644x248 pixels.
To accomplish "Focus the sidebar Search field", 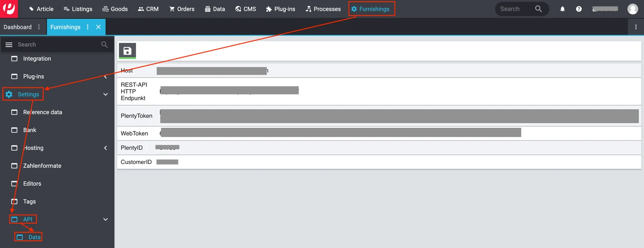I will point(56,45).
